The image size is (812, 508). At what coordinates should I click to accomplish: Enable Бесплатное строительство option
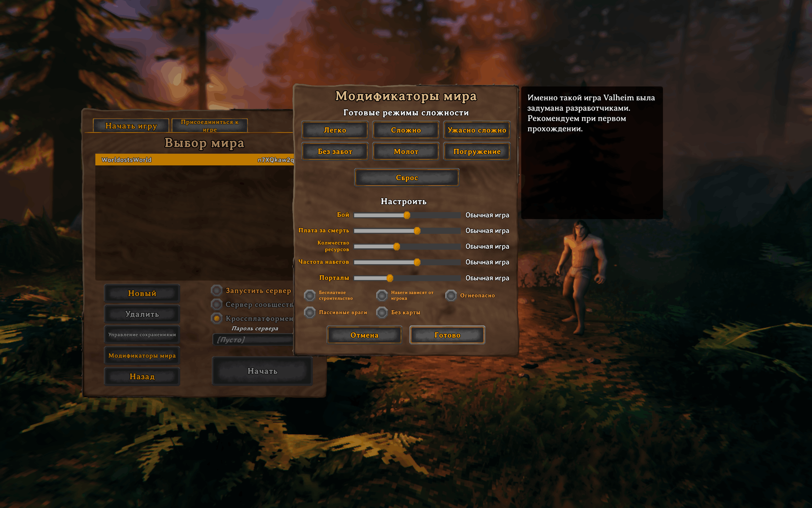(x=310, y=296)
